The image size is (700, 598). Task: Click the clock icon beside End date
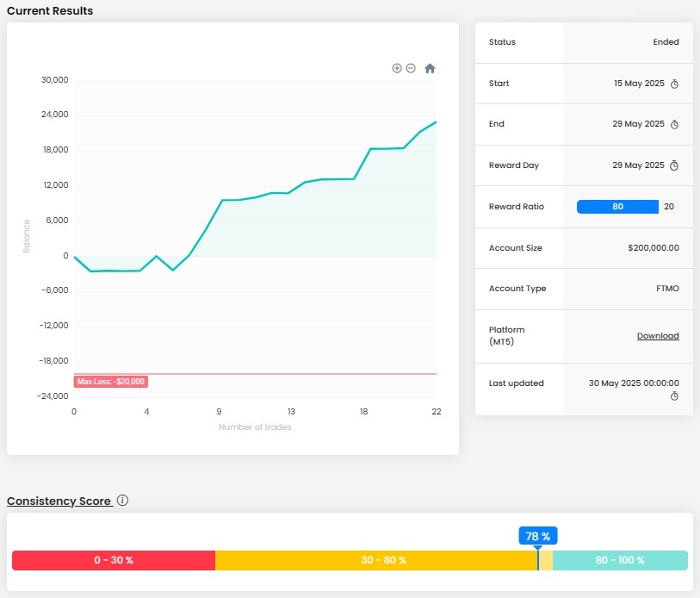675,125
